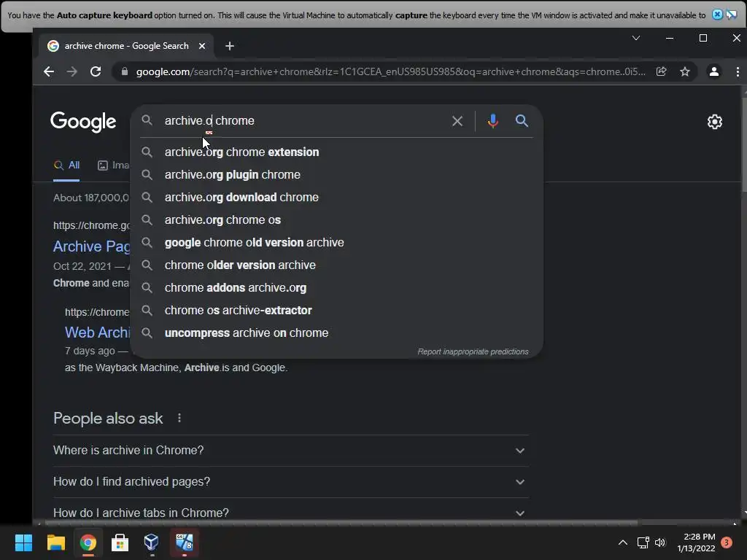Screen dimensions: 747x560
Task: Click inside the Google search input field
Action: 305,120
